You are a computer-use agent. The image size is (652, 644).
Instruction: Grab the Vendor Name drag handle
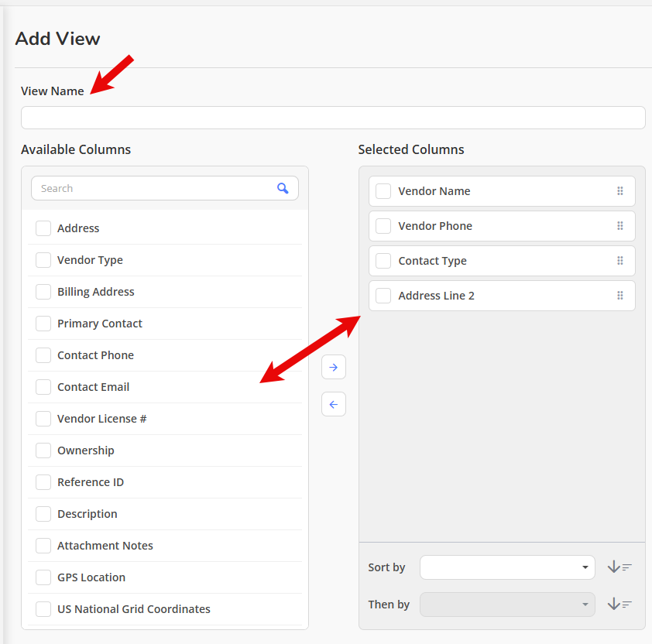click(x=620, y=191)
